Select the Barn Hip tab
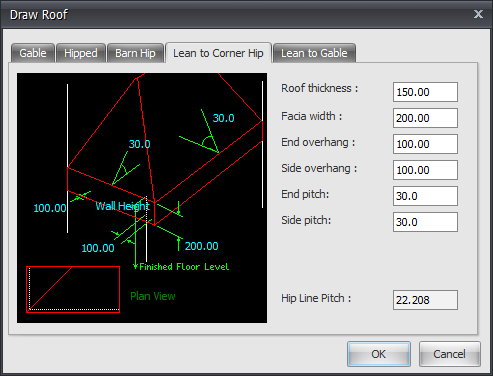The height and width of the screenshot is (376, 493). coord(135,53)
